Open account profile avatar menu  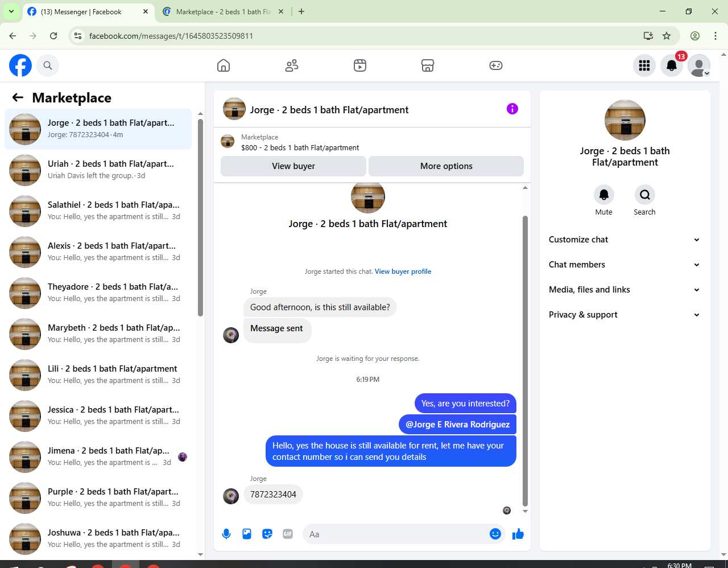pos(699,65)
